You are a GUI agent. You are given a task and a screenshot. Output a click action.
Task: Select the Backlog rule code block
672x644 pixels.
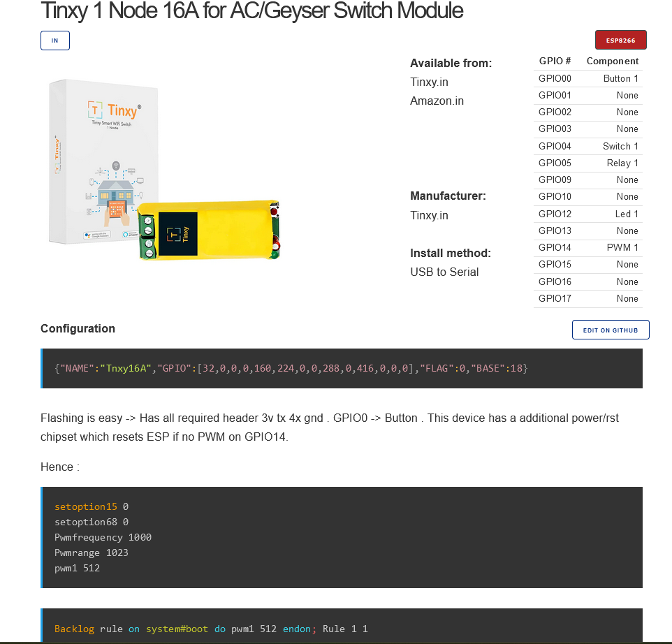(342, 628)
